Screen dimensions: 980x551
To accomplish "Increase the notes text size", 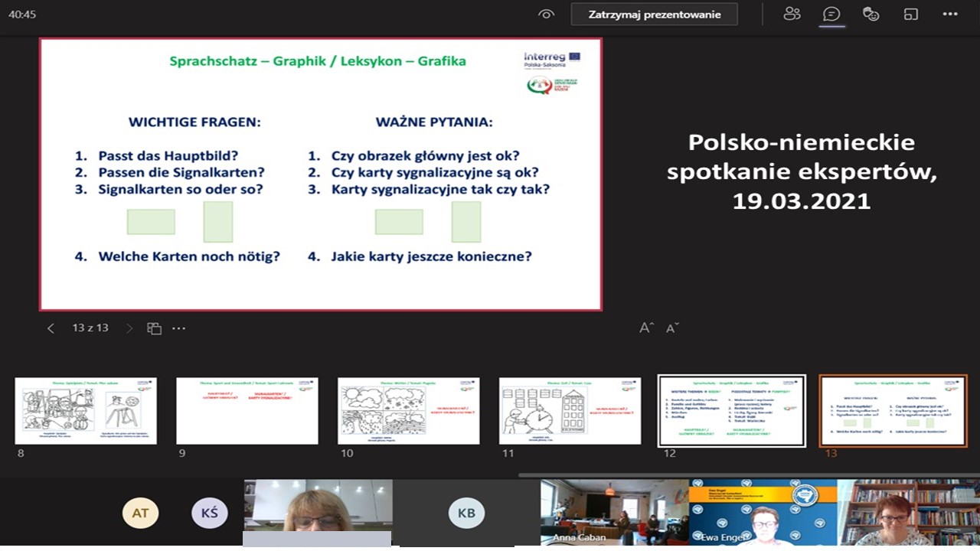I will pyautogui.click(x=646, y=328).
